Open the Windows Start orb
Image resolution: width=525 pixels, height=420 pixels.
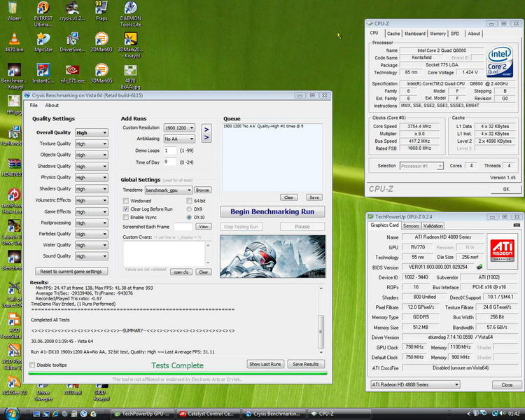point(12,413)
